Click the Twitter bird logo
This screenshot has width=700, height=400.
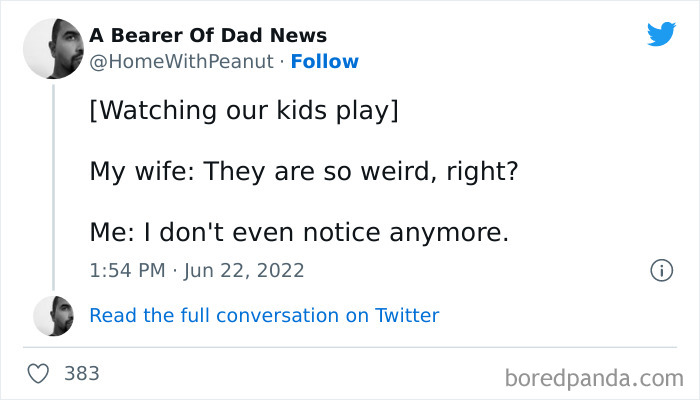pyautogui.click(x=661, y=35)
